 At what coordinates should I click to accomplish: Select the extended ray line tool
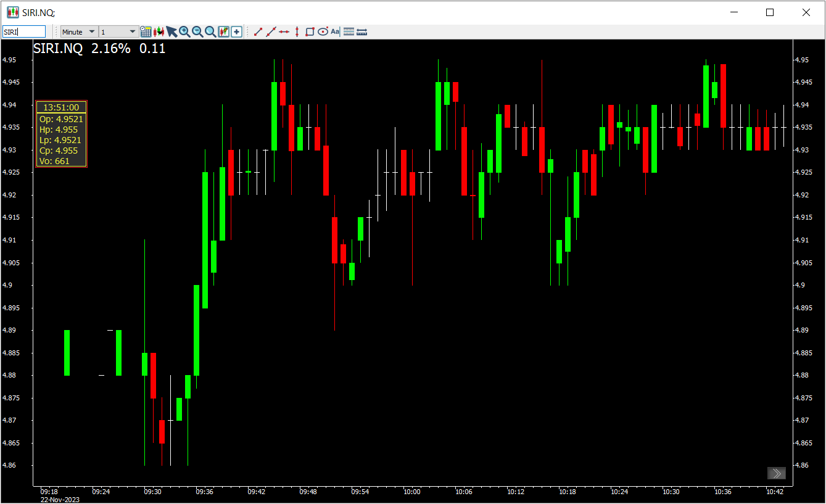271,31
